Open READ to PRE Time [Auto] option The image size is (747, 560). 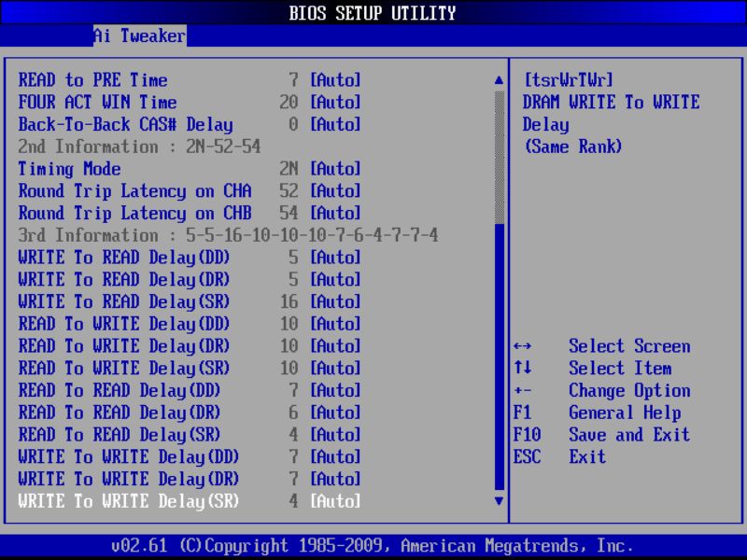tap(335, 80)
